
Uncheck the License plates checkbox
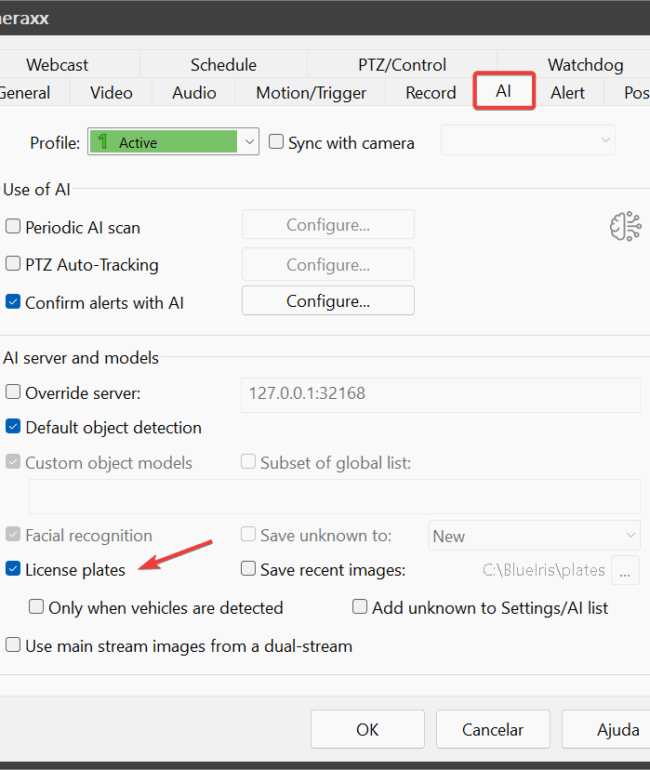point(13,570)
